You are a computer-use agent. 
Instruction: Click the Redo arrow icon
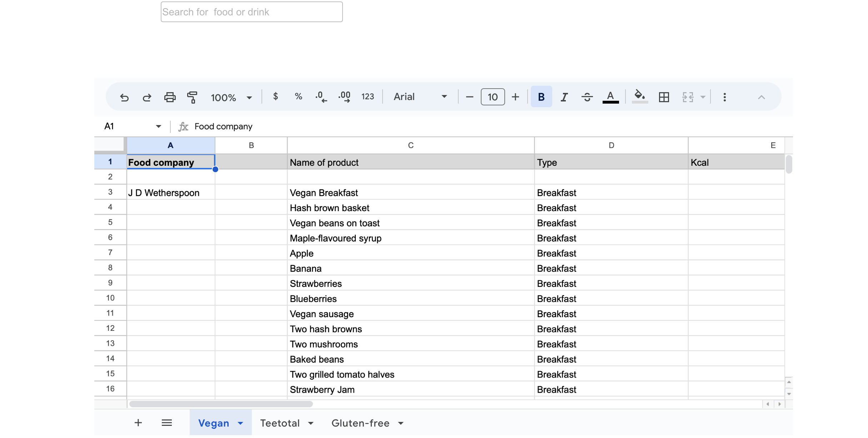[147, 97]
